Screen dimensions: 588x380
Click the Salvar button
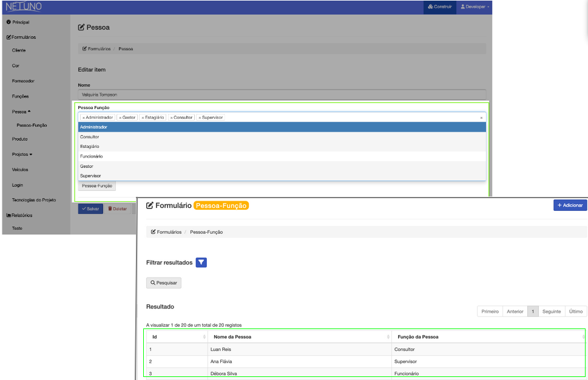coord(90,208)
